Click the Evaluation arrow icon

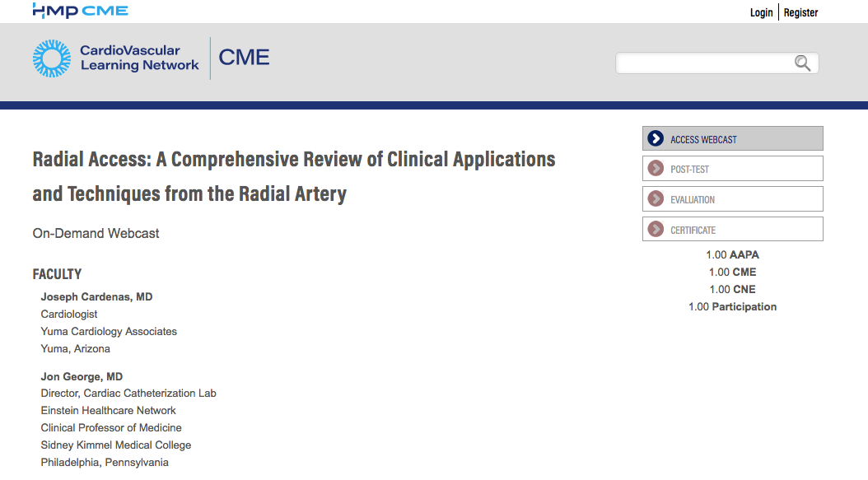coord(656,198)
